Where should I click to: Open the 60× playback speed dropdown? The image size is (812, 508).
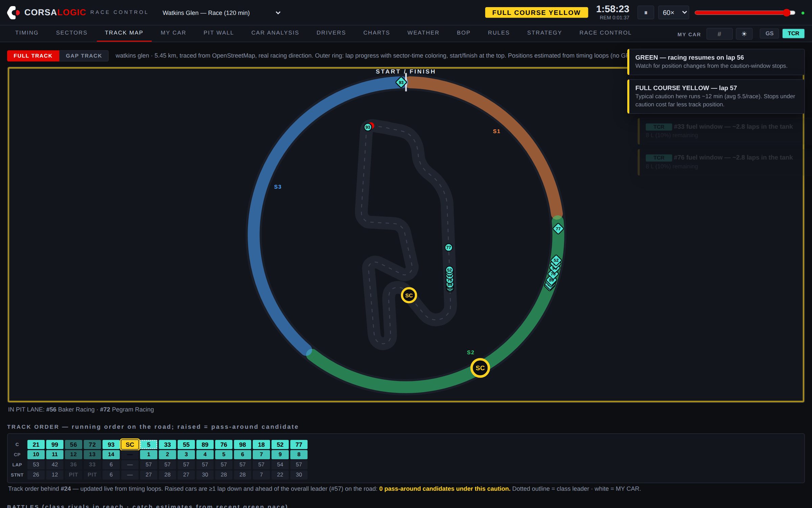point(673,13)
